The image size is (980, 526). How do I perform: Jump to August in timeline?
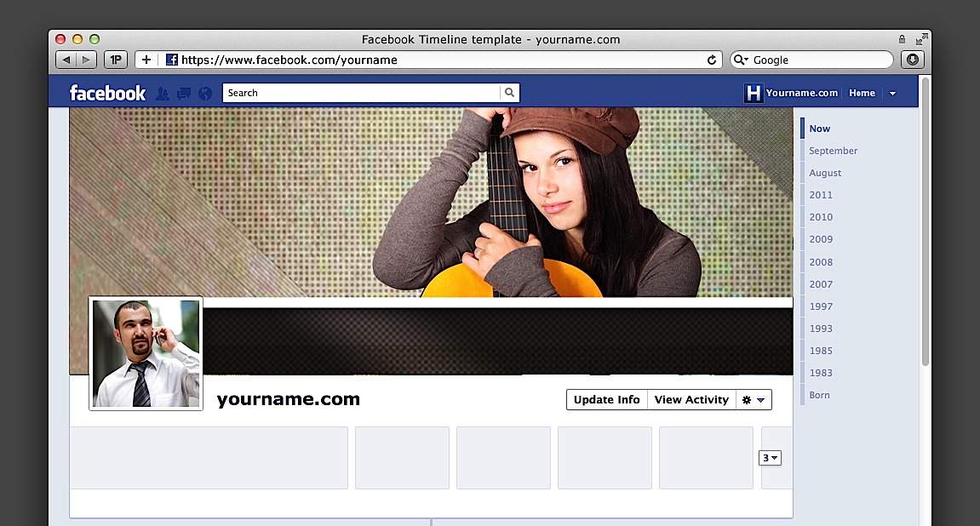coord(825,173)
